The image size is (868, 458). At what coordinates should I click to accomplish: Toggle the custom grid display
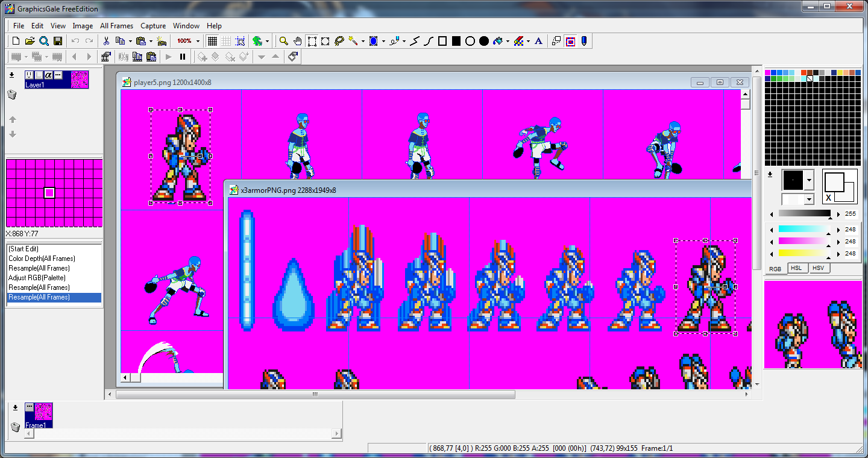tap(226, 41)
